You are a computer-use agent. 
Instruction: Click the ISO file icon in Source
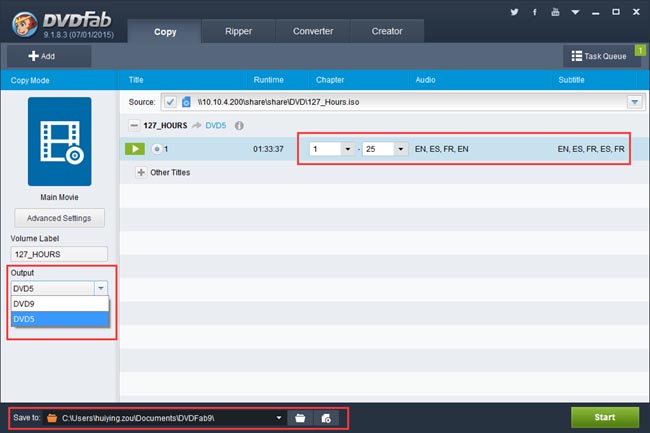(186, 102)
